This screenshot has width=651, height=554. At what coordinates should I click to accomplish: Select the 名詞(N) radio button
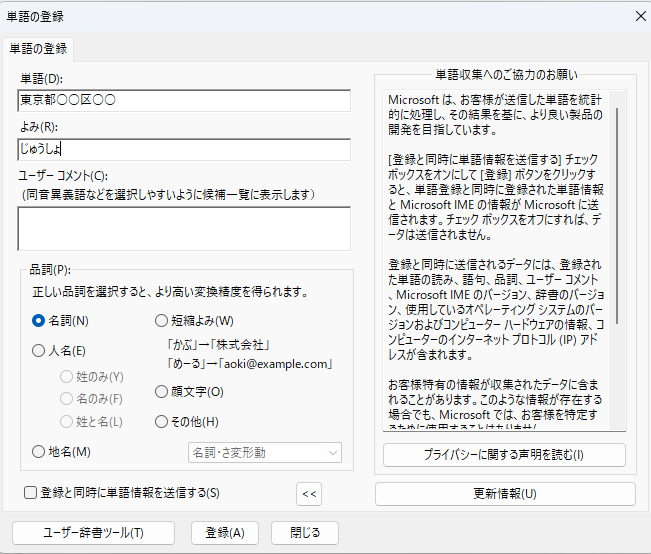pos(39,321)
